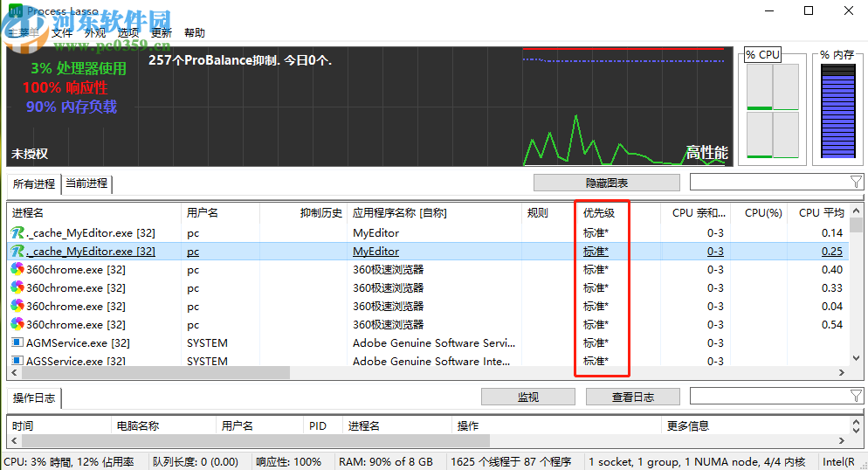Select the AGSService.exe [32] process row
This screenshot has width=868, height=470.
tap(429, 361)
